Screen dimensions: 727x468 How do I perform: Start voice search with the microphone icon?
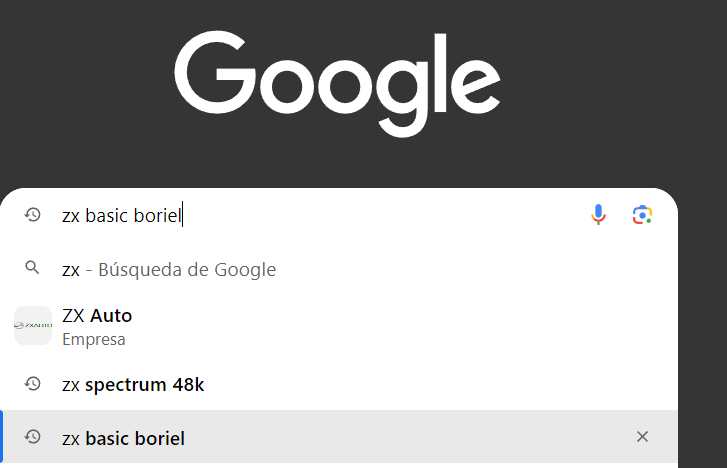pos(598,215)
